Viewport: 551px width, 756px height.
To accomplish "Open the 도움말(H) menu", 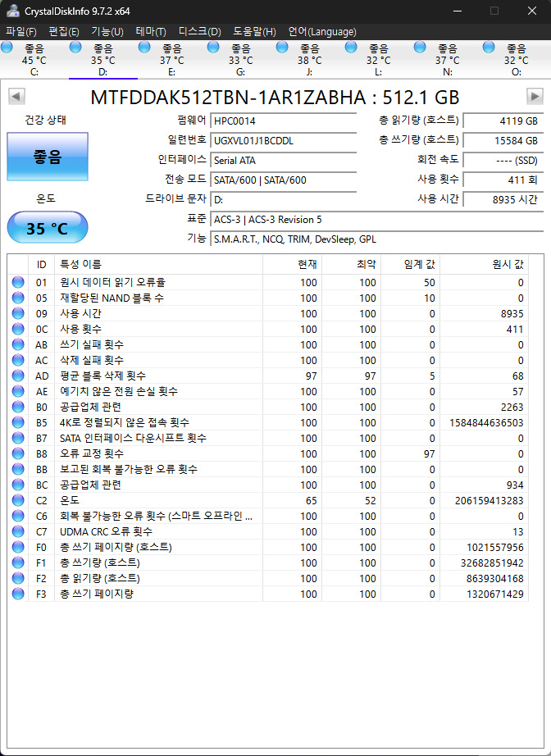I will click(254, 32).
